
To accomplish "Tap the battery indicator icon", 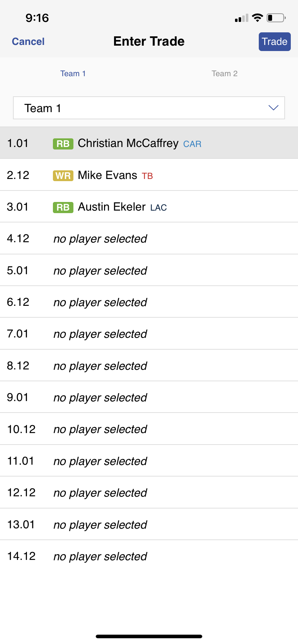I will 276,18.
